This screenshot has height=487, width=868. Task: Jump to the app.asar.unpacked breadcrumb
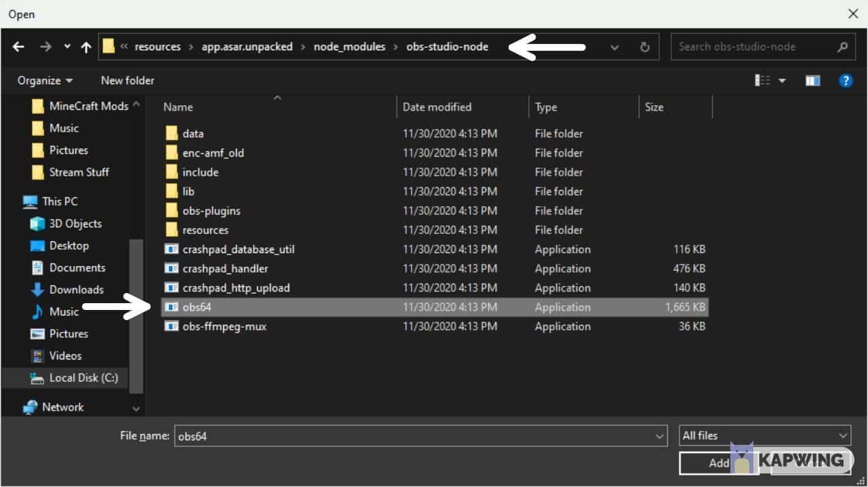(x=247, y=47)
